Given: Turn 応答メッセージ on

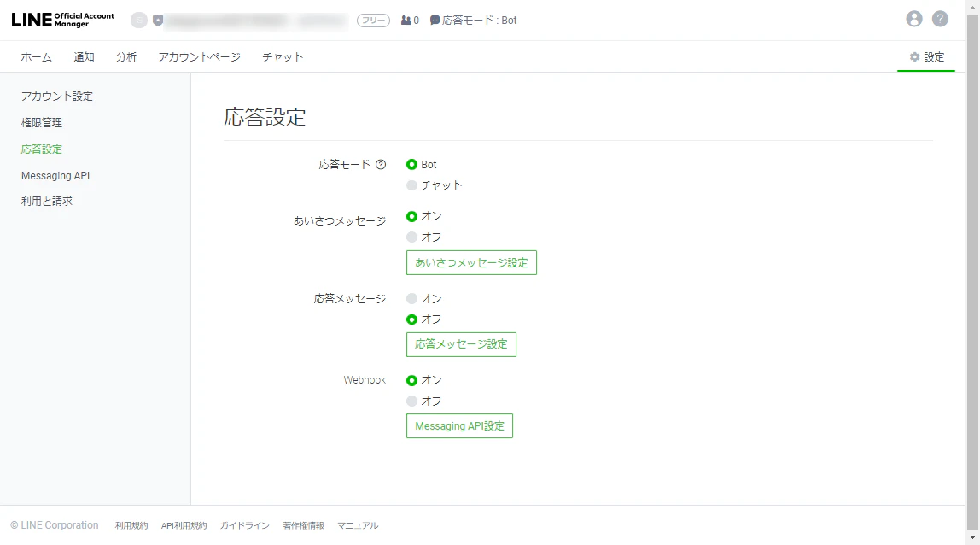Looking at the screenshot, I should point(411,299).
